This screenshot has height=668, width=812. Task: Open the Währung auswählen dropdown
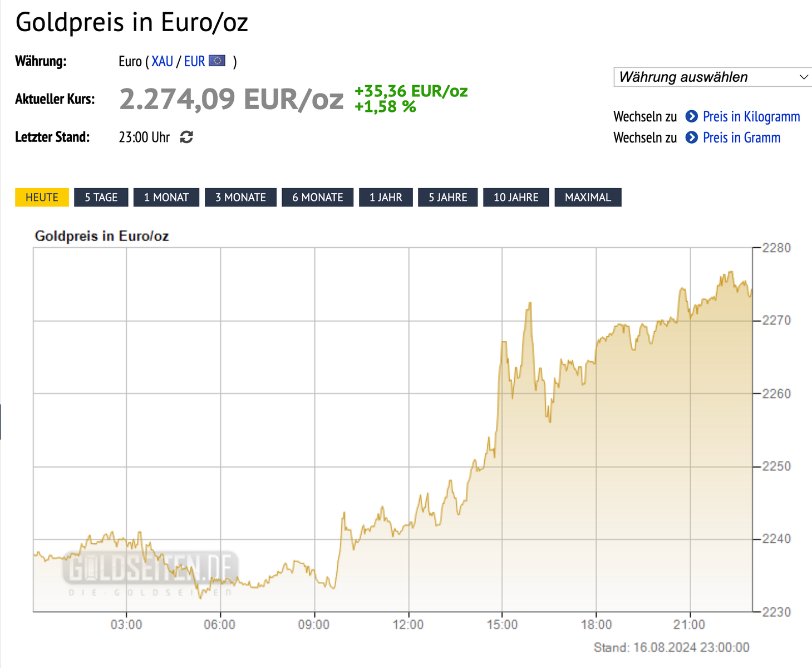tap(712, 77)
